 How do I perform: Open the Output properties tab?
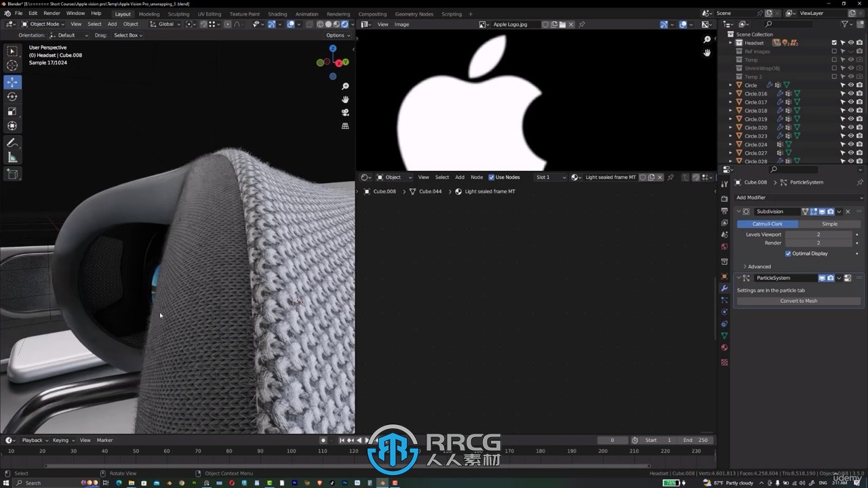point(724,211)
